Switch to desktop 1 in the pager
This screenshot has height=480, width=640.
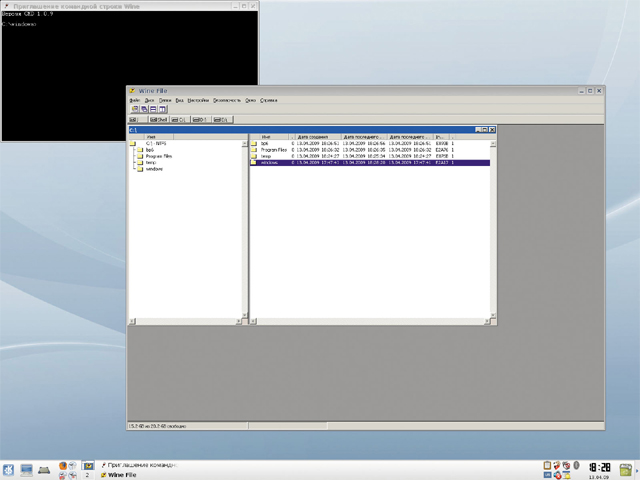coord(87,466)
